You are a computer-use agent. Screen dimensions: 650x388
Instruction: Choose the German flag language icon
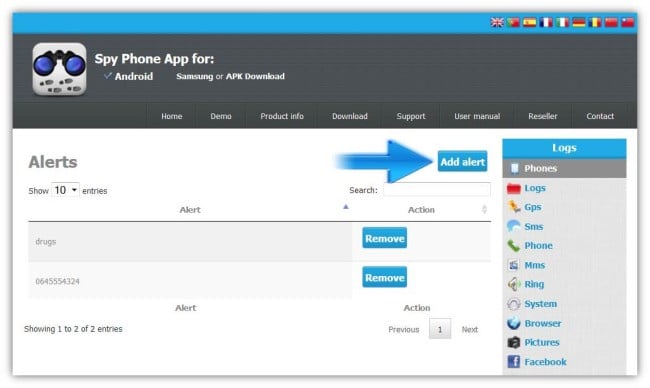tap(579, 22)
